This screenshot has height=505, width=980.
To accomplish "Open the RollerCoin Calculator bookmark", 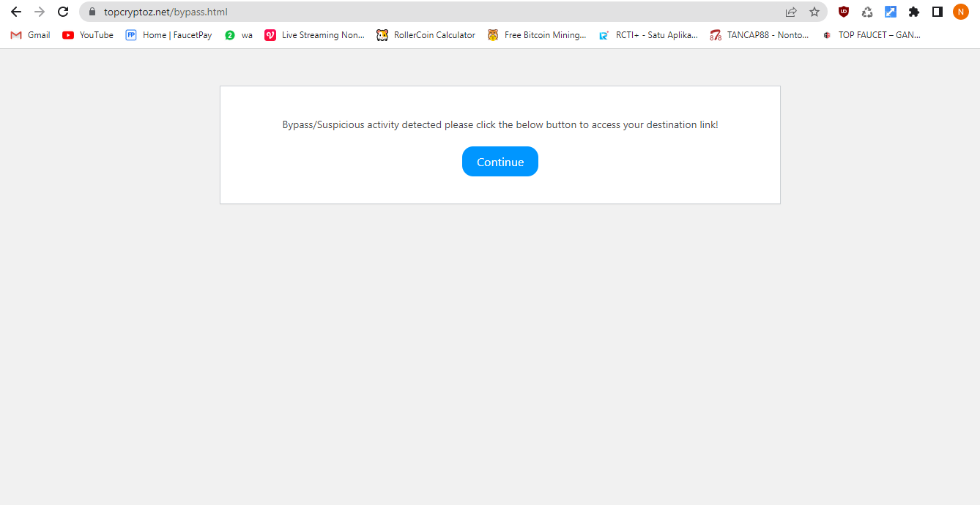I will click(x=426, y=34).
